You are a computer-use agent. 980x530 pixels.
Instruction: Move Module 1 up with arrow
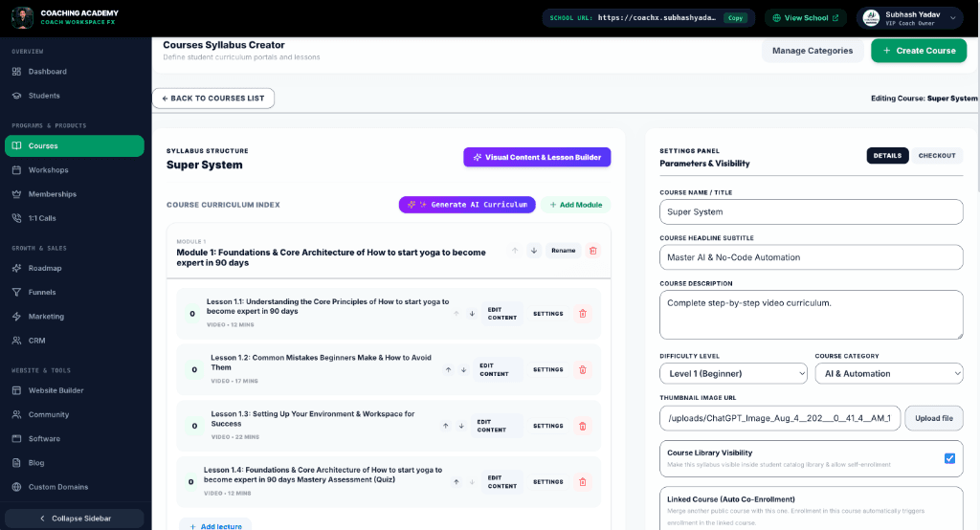515,251
